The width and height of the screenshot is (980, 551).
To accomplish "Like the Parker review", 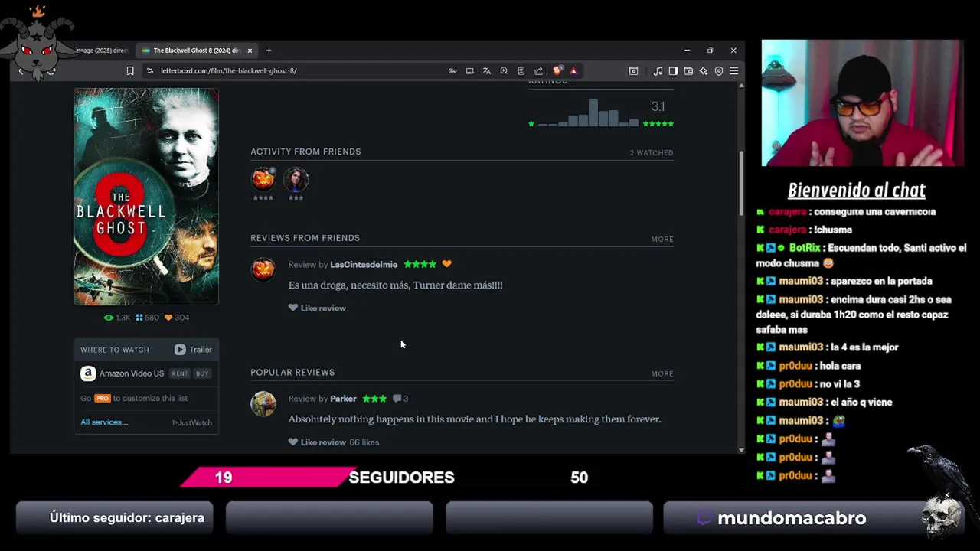I will pyautogui.click(x=318, y=442).
